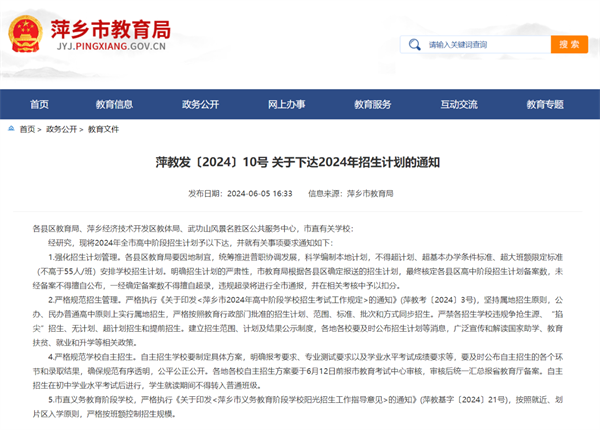Click the orange 搜索 button
600x430 pixels.
pos(569,44)
